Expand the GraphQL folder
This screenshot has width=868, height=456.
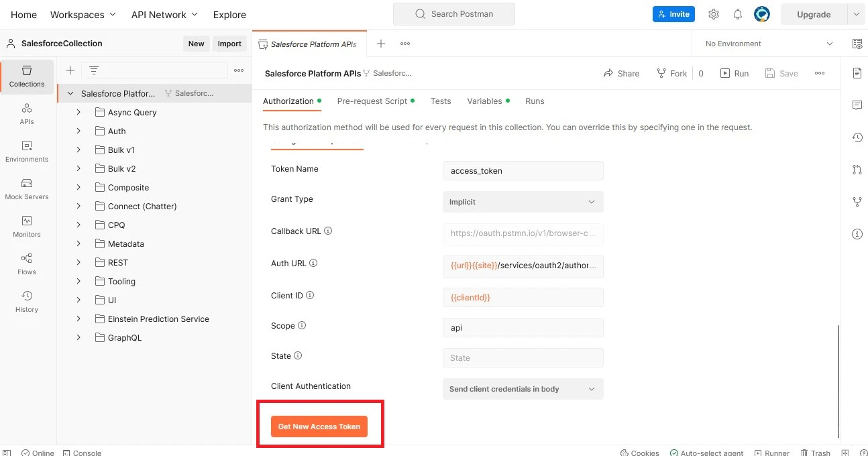[78, 337]
